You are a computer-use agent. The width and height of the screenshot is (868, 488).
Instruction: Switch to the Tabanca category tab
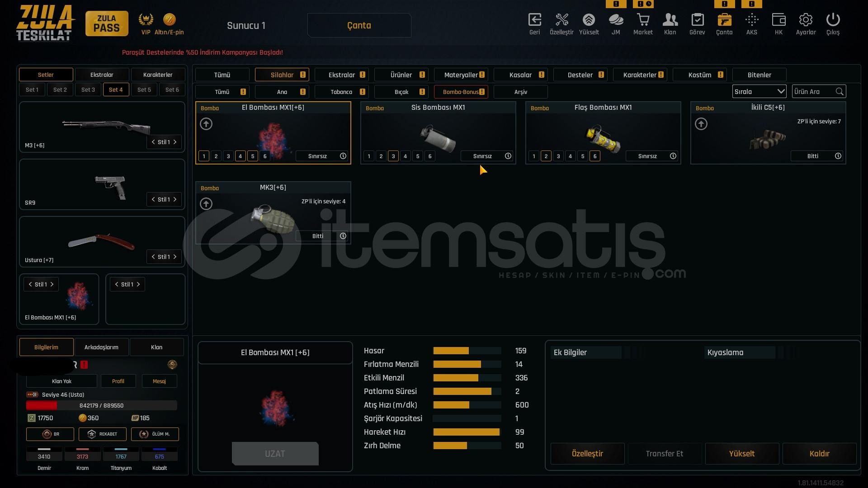pos(341,92)
